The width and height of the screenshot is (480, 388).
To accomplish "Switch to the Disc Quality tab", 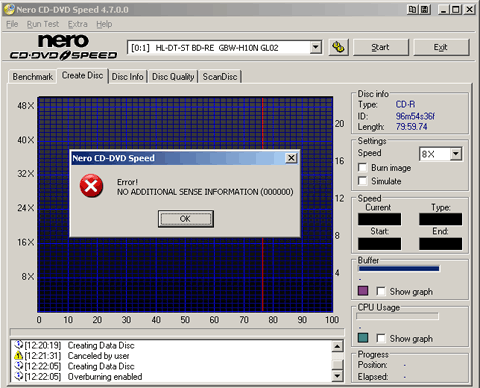I will point(173,77).
